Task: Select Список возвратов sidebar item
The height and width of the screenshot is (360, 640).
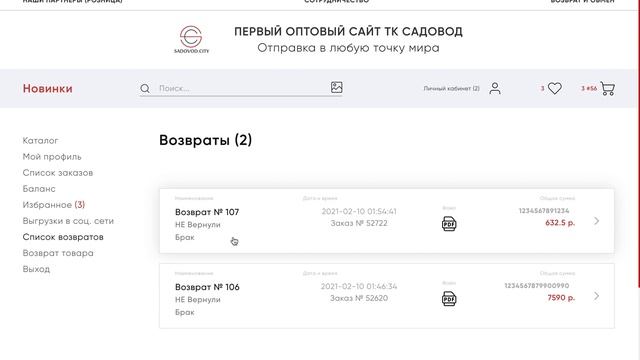Action: coord(63,237)
